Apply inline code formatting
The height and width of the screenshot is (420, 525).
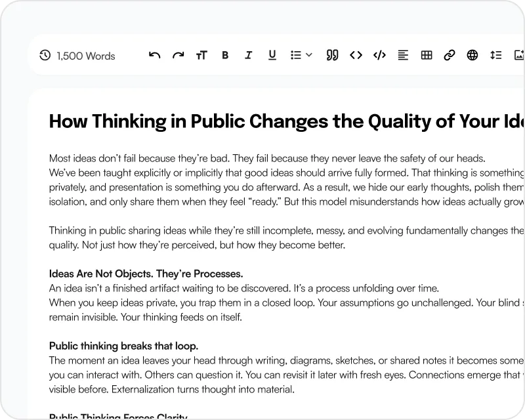click(356, 55)
